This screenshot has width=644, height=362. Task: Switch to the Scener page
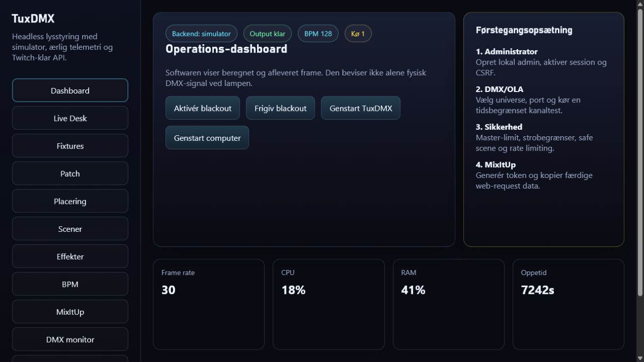pyautogui.click(x=70, y=229)
